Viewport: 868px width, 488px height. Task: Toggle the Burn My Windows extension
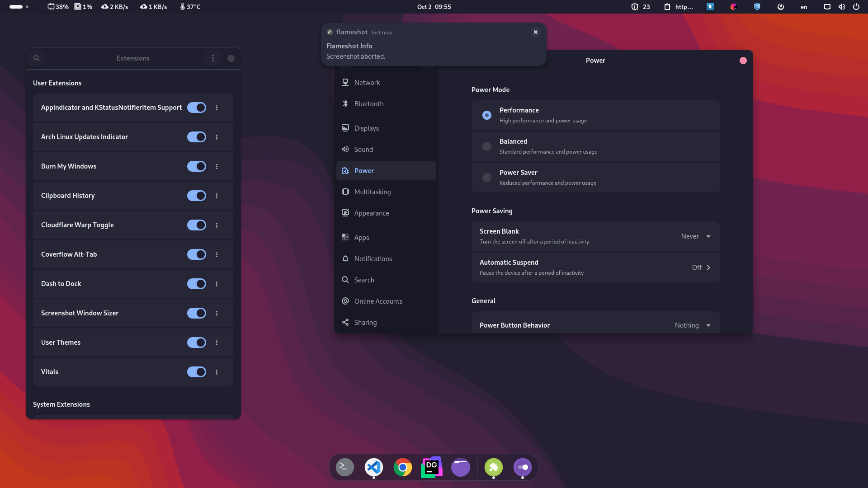[x=196, y=166]
